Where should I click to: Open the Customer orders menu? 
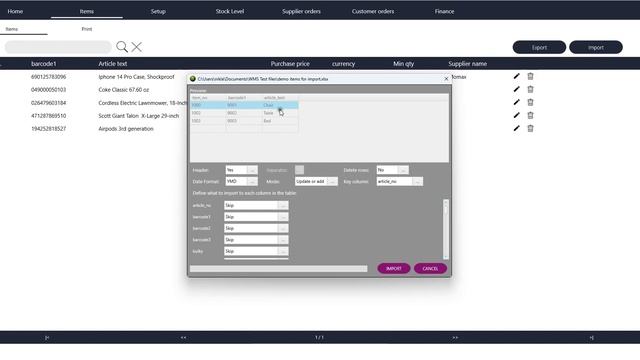373,11
